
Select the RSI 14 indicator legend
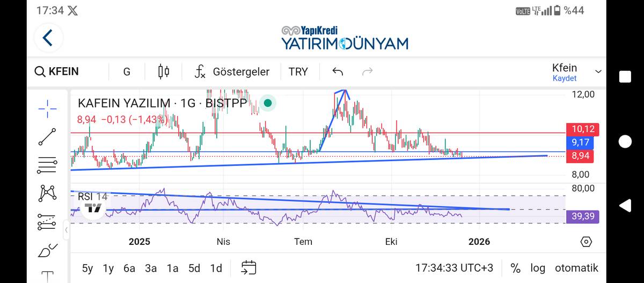pyautogui.click(x=93, y=197)
